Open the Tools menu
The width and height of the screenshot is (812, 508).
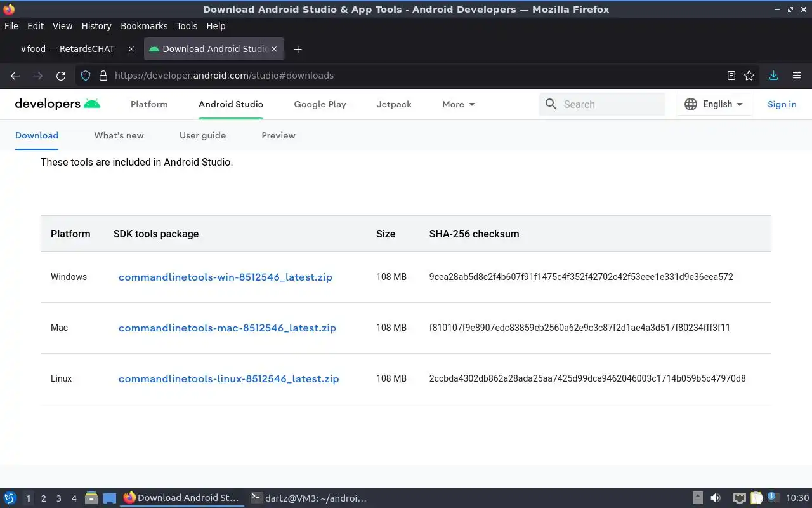pos(187,26)
